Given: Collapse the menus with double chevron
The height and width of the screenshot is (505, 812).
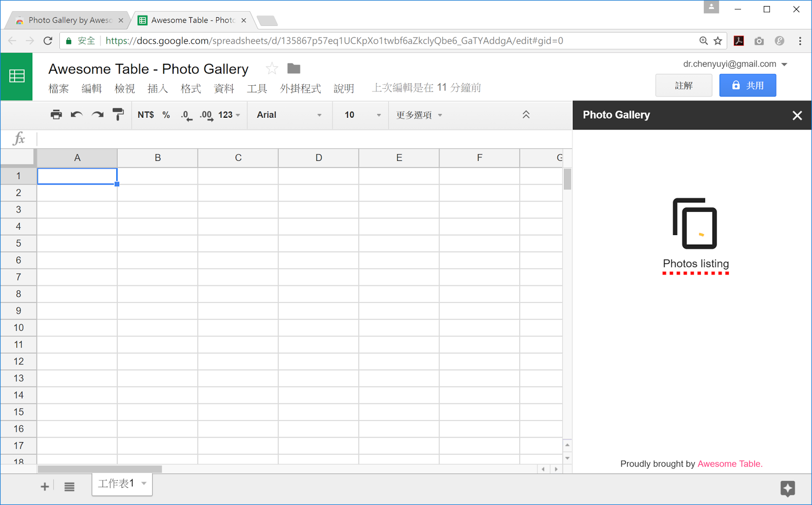Looking at the screenshot, I should (x=526, y=115).
